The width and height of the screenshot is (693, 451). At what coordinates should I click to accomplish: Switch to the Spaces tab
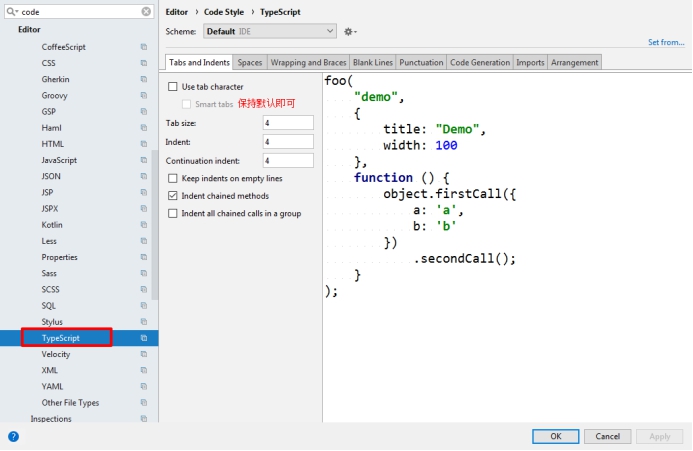click(250, 62)
